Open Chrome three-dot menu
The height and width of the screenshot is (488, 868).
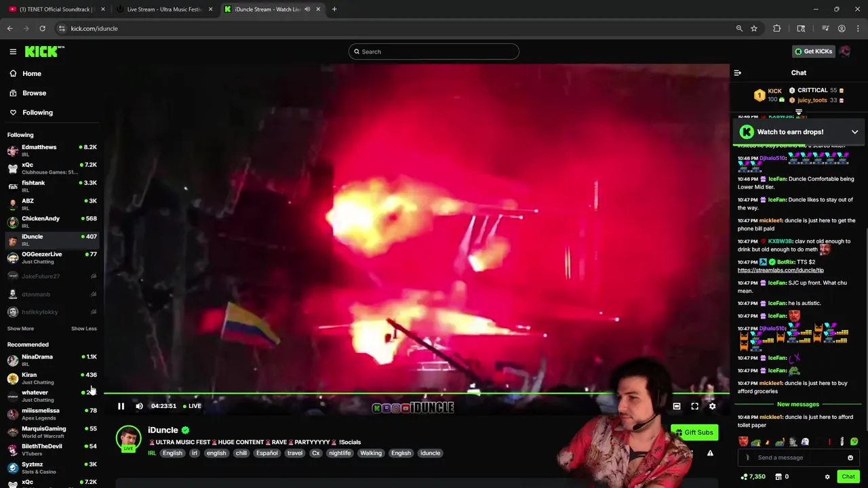[x=859, y=28]
